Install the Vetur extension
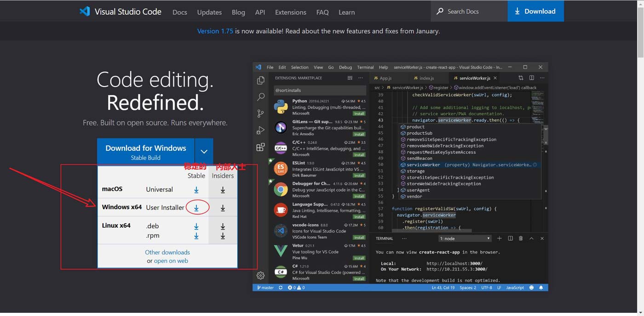The width and height of the screenshot is (644, 316). [359, 258]
